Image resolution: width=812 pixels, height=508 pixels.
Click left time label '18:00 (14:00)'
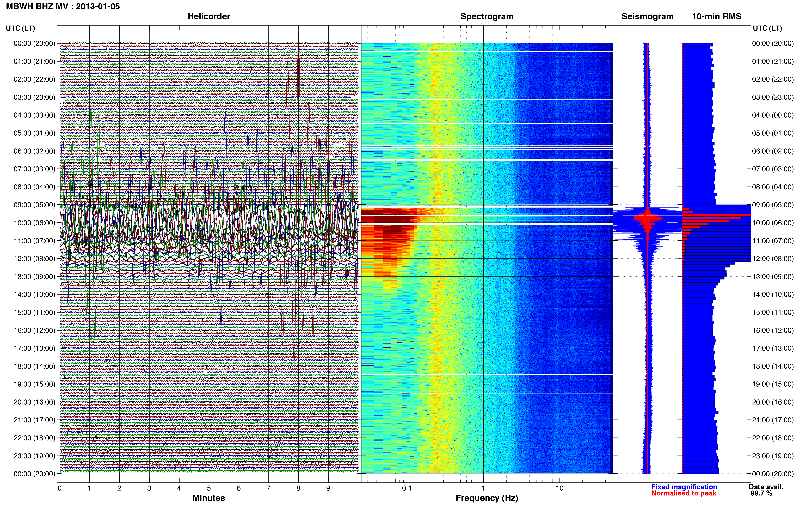click(x=34, y=366)
